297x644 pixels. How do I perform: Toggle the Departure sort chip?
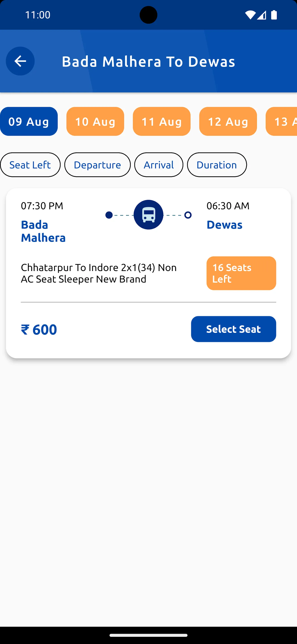(97, 165)
